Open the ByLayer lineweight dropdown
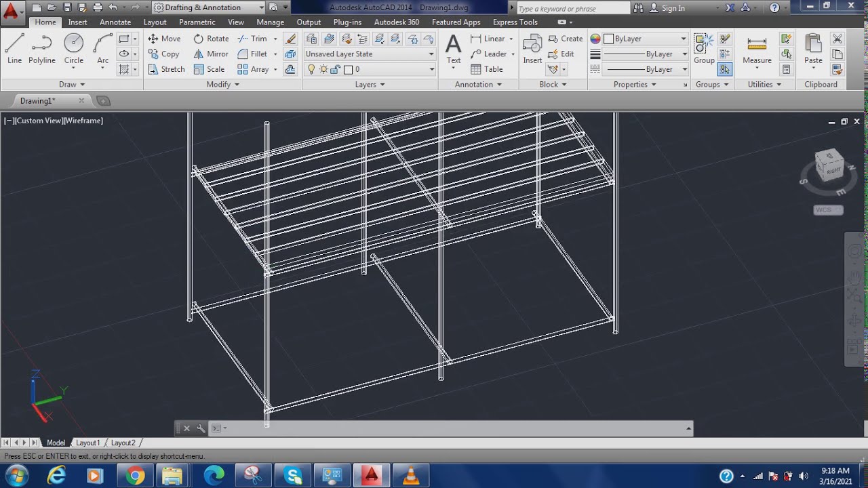Screen dimensions: 868x488 pyautogui.click(x=646, y=54)
